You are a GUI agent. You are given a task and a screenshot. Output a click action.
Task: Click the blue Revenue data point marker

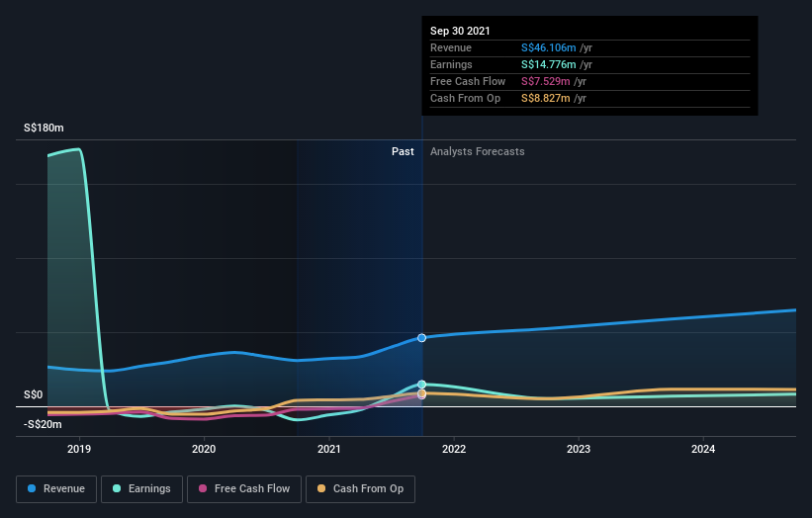pos(422,338)
